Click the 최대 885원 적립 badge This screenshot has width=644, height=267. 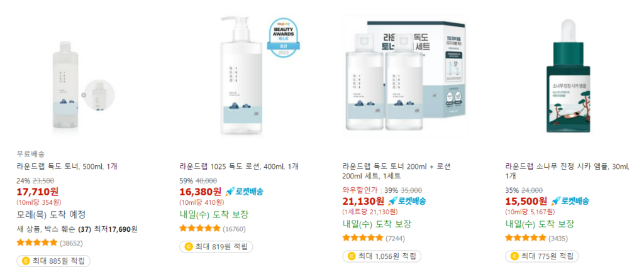click(x=53, y=261)
